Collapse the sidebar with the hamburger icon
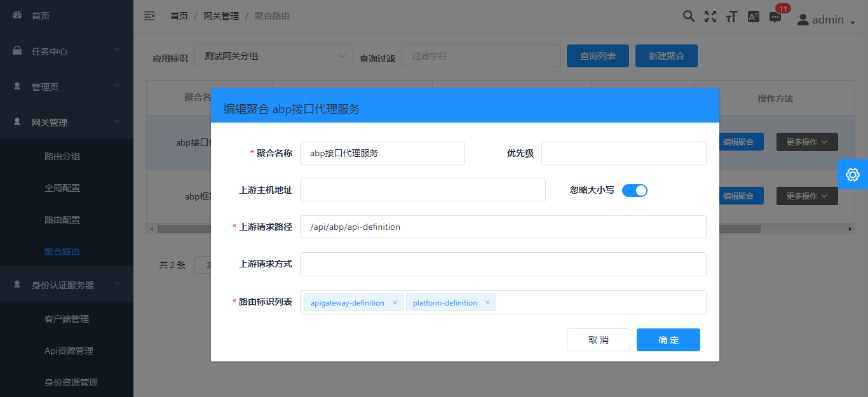 pyautogui.click(x=149, y=16)
